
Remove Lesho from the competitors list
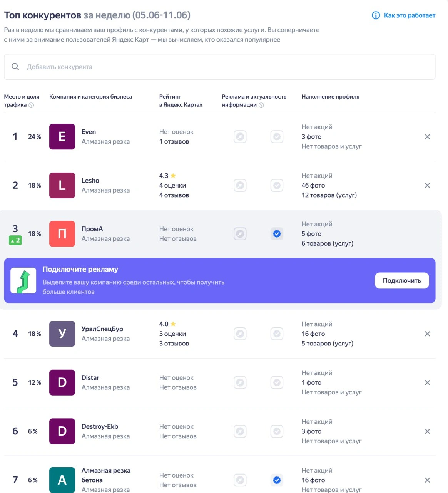click(x=427, y=186)
